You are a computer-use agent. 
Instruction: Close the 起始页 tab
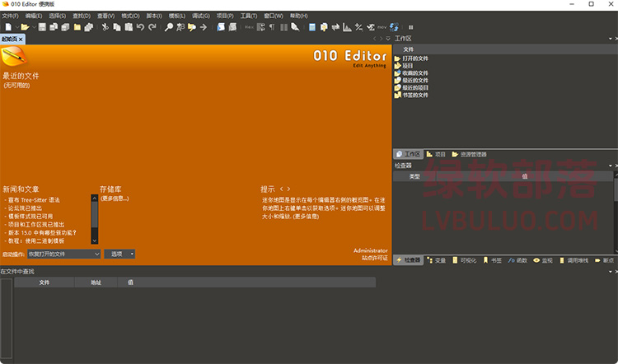coord(21,39)
